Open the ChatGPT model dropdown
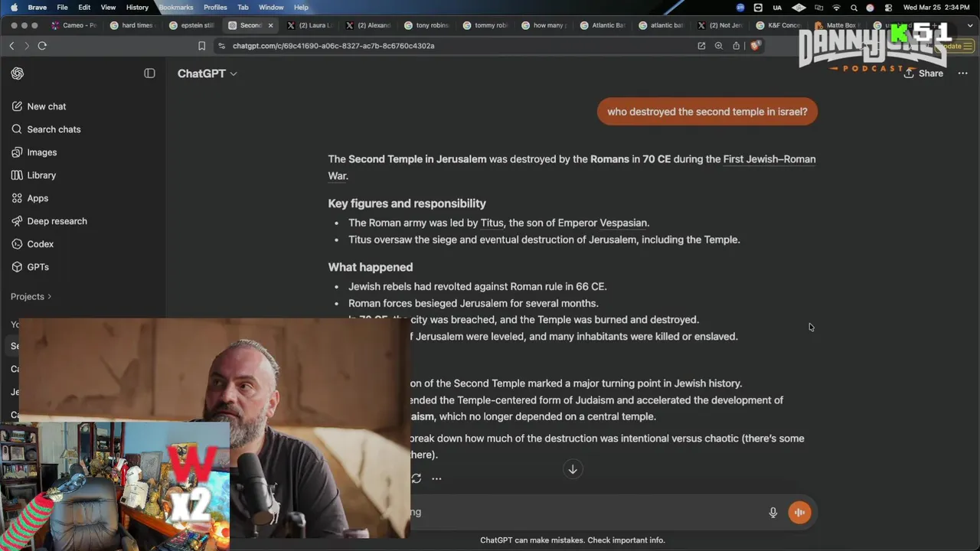 pos(207,73)
